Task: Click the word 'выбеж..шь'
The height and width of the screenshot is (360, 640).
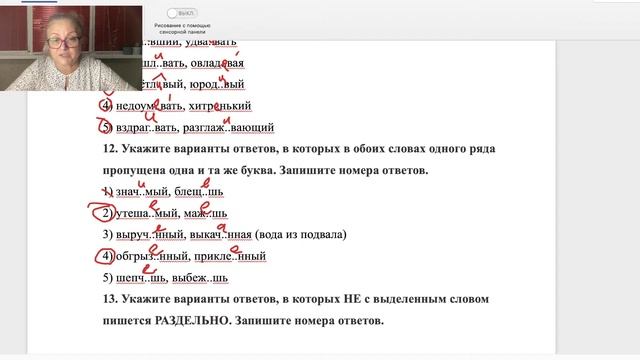Action: point(200,278)
